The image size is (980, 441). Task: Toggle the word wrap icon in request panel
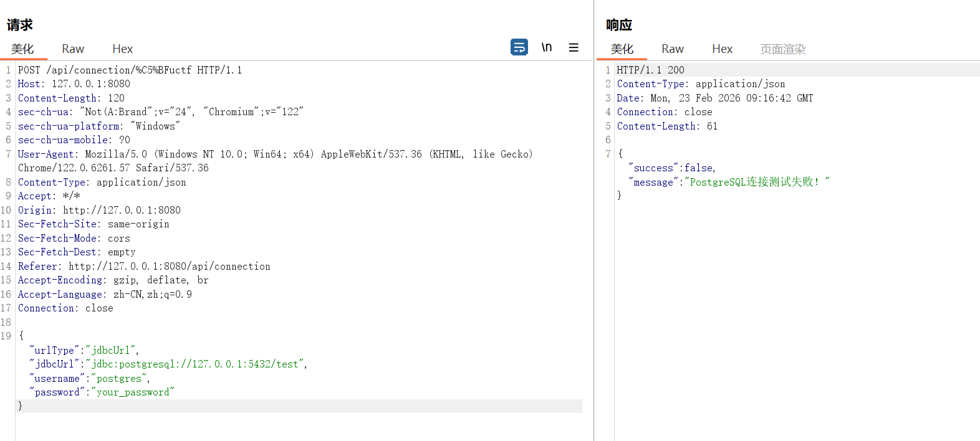click(x=519, y=47)
